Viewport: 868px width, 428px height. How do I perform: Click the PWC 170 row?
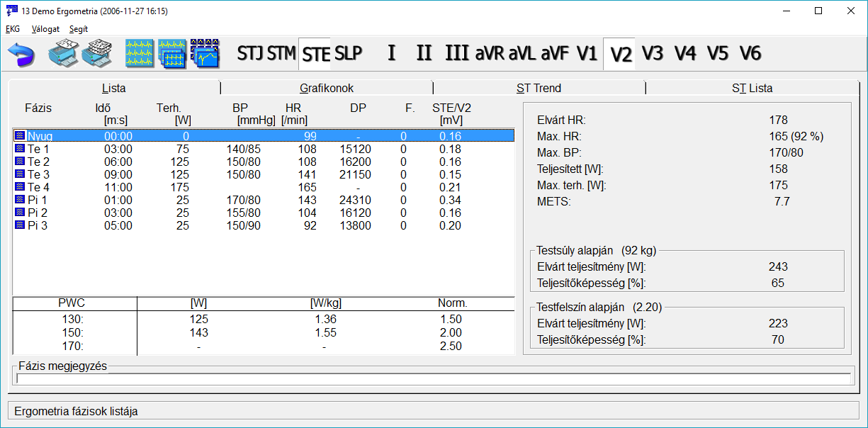pos(264,346)
